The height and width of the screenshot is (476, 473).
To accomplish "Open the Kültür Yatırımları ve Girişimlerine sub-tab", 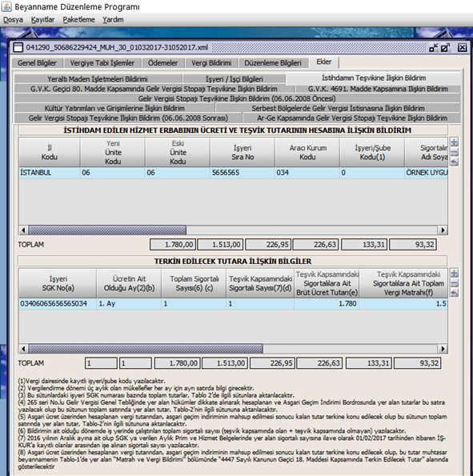I will tap(114, 108).
